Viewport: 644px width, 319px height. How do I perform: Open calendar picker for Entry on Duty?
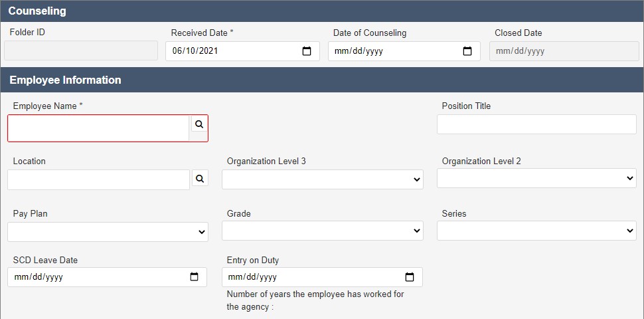[x=410, y=277]
